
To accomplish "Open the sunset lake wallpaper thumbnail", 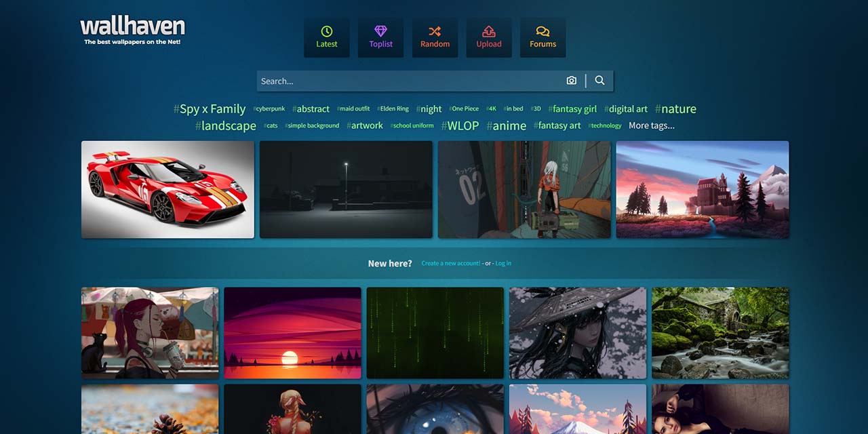I will 292,332.
